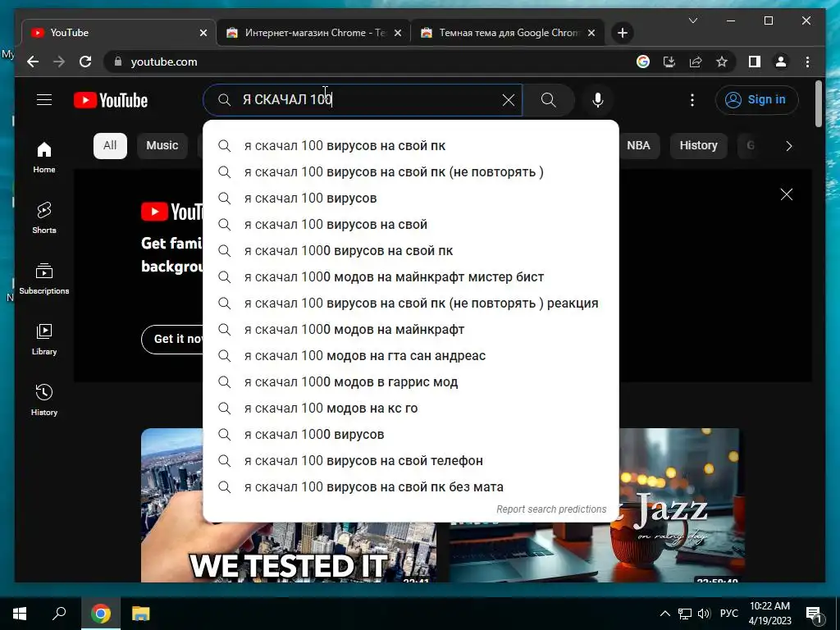Choose suggestion ending with 'реакция'
840x630 pixels.
pyautogui.click(x=411, y=304)
